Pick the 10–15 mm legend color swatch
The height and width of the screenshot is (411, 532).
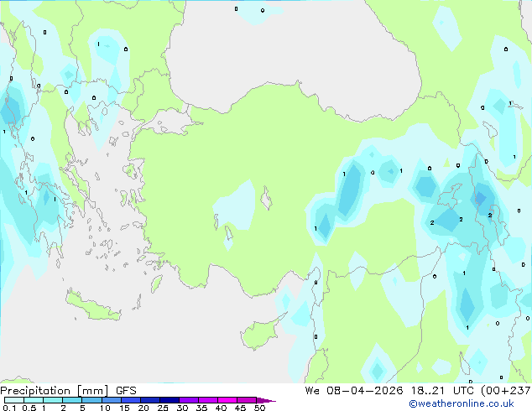(x=111, y=400)
